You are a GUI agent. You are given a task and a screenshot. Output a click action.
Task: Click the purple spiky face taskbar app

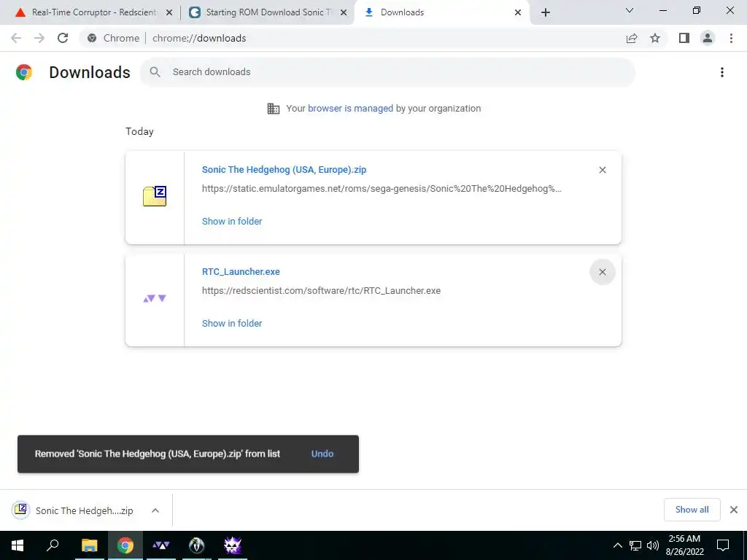coord(233,545)
